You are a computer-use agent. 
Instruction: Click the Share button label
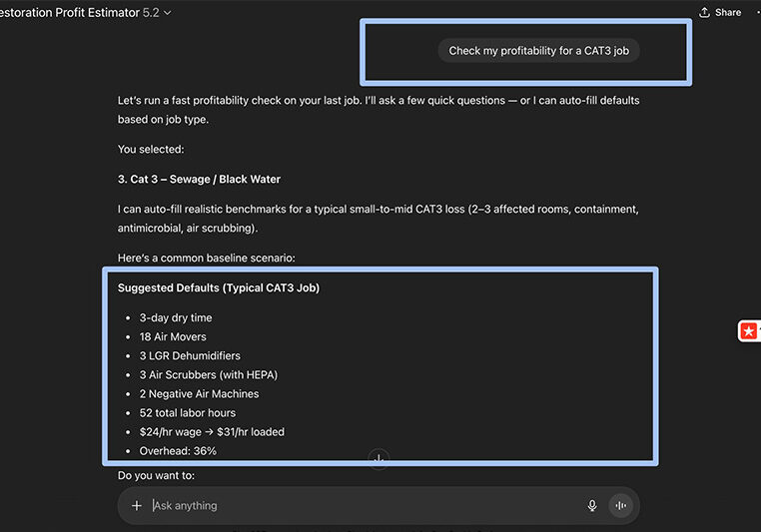[x=728, y=12]
